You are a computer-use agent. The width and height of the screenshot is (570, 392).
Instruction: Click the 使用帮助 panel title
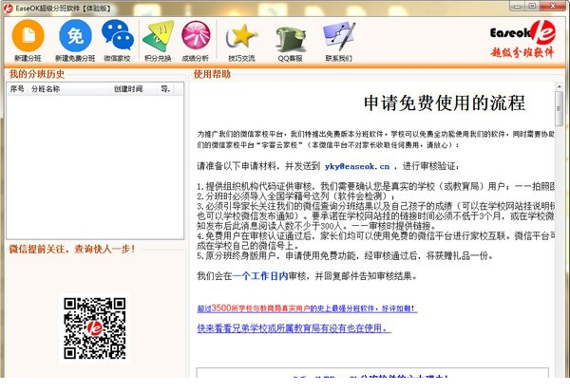pyautogui.click(x=212, y=74)
